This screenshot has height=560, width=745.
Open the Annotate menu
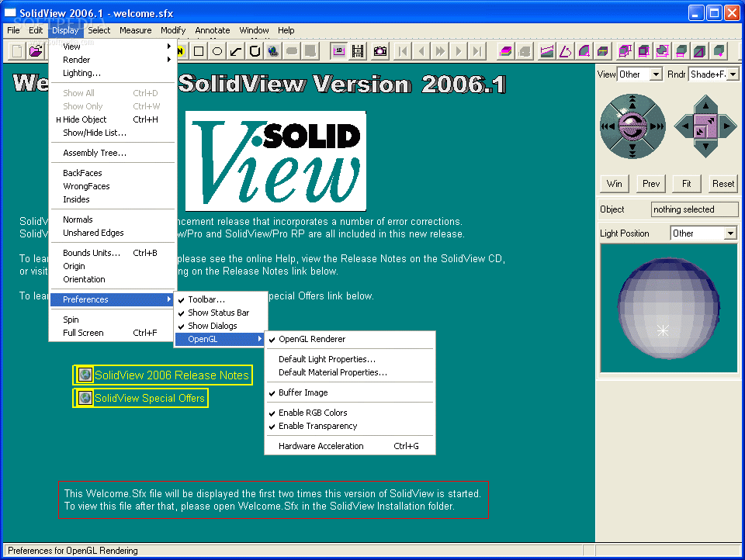point(213,30)
